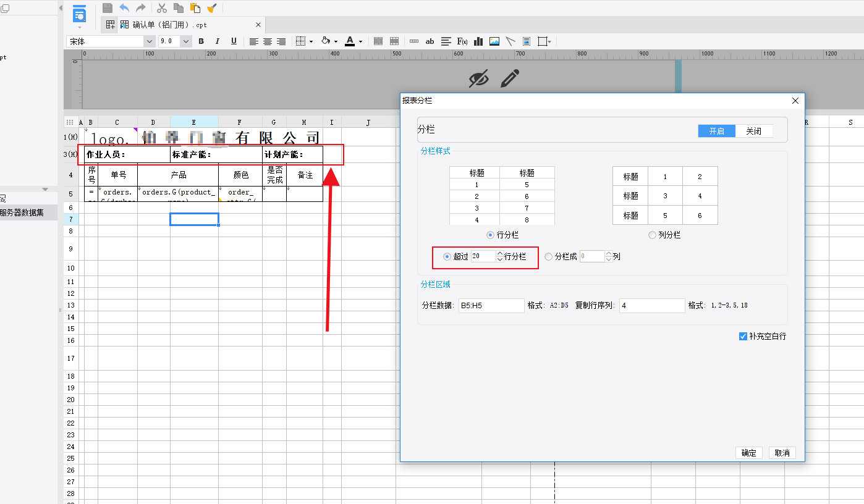
Task: Insert formula with the F(x) icon
Action: coord(462,41)
